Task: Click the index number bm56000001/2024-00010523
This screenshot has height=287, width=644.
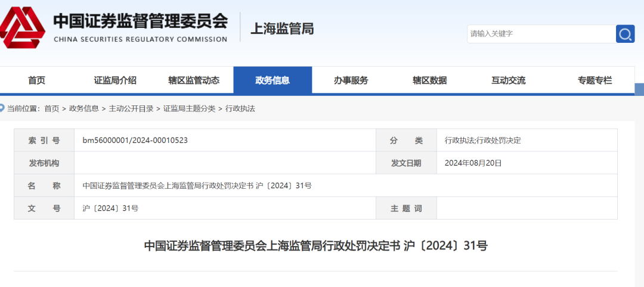Action: 135,140
